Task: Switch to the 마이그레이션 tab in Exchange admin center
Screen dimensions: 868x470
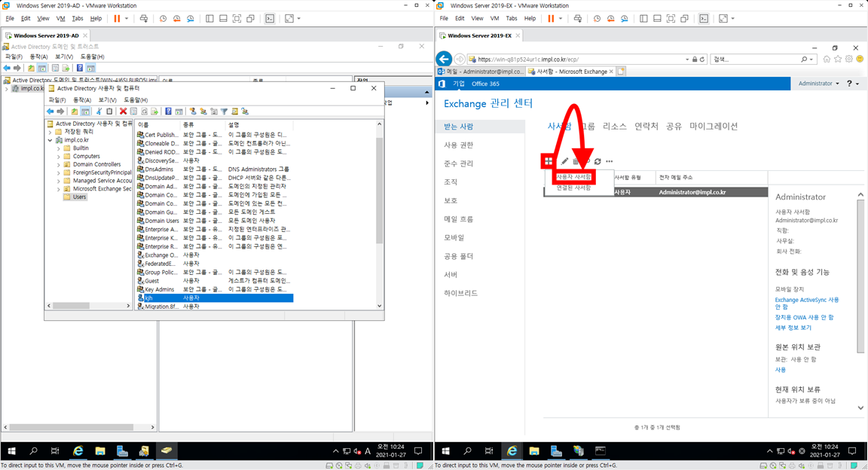Action: click(714, 127)
